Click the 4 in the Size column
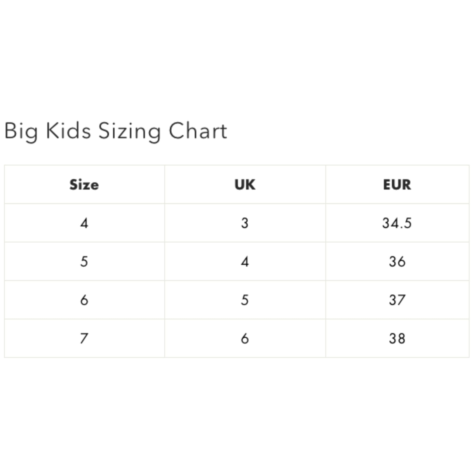Image resolution: width=476 pixels, height=476 pixels. (84, 223)
